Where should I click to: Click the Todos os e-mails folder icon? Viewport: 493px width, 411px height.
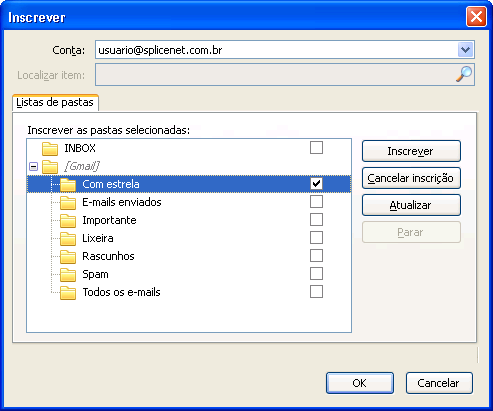[68, 293]
